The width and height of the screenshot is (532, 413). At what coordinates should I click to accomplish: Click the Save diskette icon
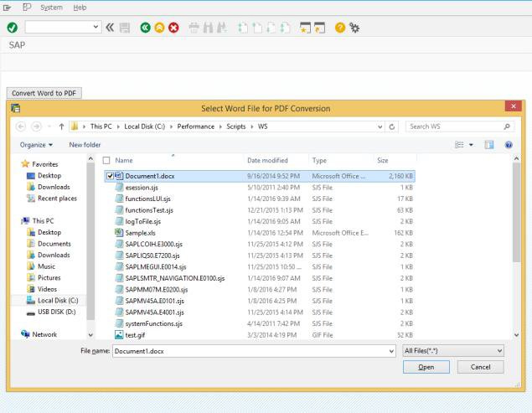pyautogui.click(x=125, y=28)
